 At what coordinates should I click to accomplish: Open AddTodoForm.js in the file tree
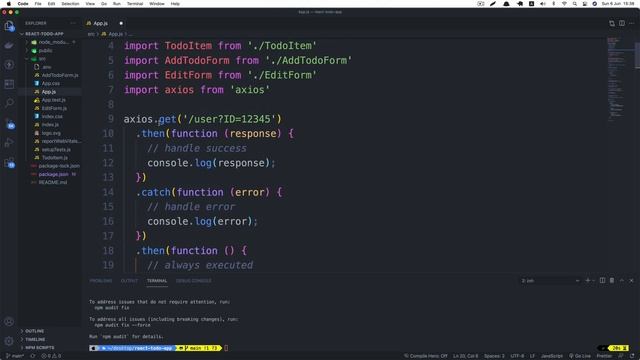point(60,75)
